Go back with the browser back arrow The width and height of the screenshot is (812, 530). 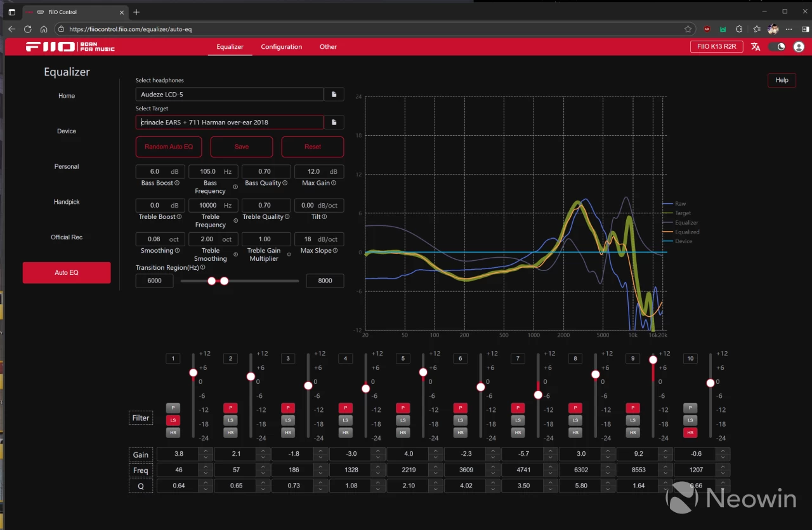[11, 29]
